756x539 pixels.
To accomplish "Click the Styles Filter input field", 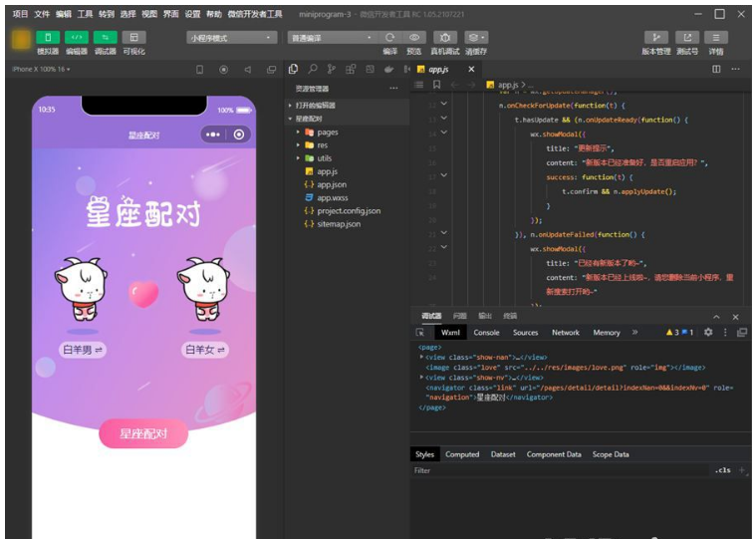I will click(x=560, y=470).
